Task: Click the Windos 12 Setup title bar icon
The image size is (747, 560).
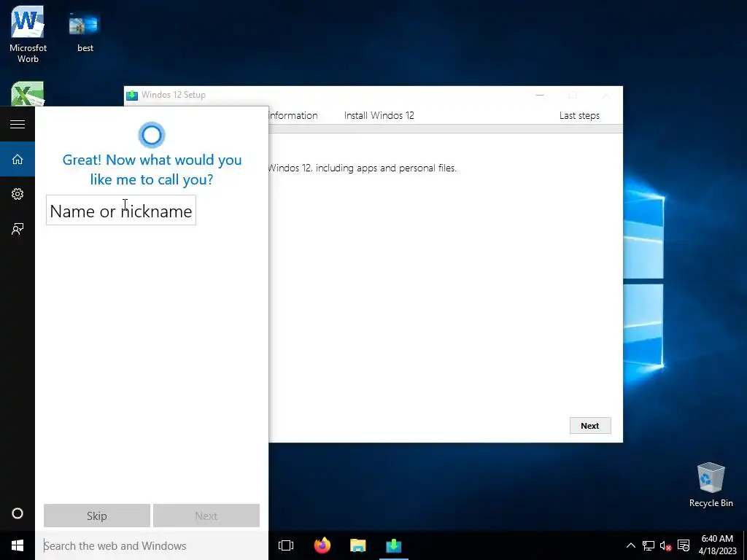Action: coord(132,96)
